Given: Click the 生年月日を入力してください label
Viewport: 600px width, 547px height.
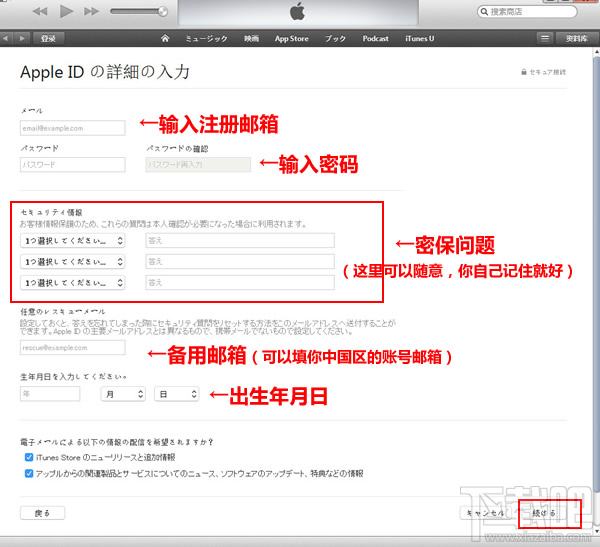Looking at the screenshot, I should tap(73, 377).
